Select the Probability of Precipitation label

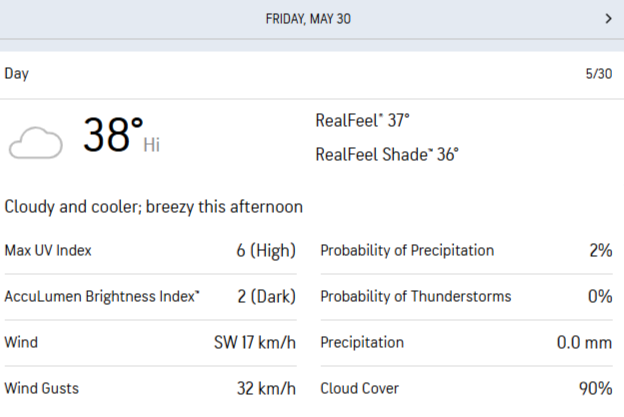coord(407,250)
